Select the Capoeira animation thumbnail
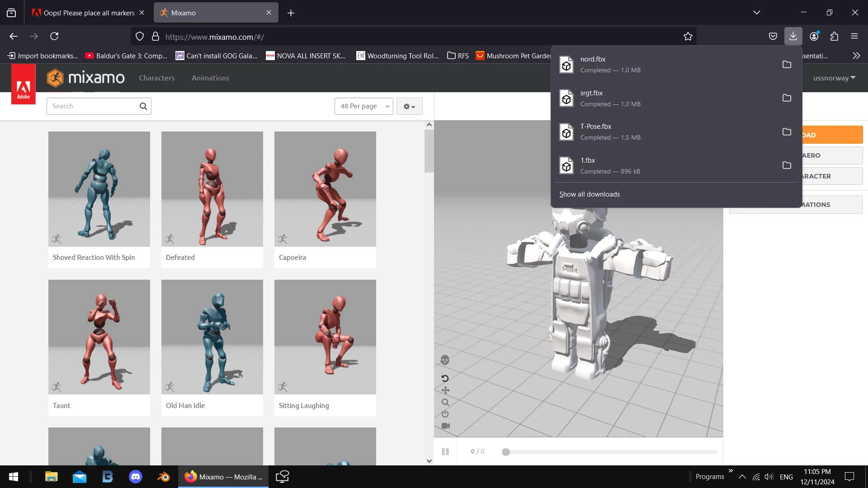 (325, 189)
